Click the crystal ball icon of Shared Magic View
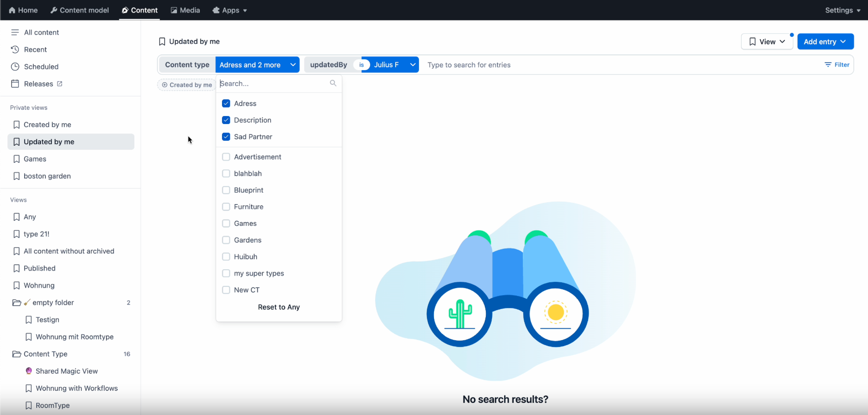Image resolution: width=868 pixels, height=415 pixels. pyautogui.click(x=29, y=371)
